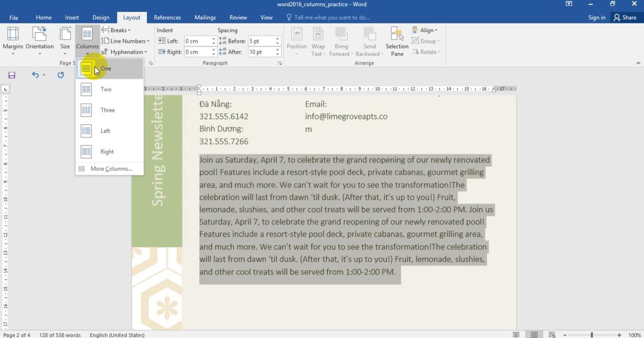The width and height of the screenshot is (644, 338).
Task: Click the Spacing After input field
Action: (261, 52)
